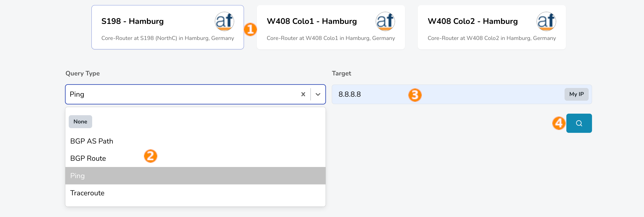Click the None group label
The width and height of the screenshot is (644, 217).
(x=80, y=122)
